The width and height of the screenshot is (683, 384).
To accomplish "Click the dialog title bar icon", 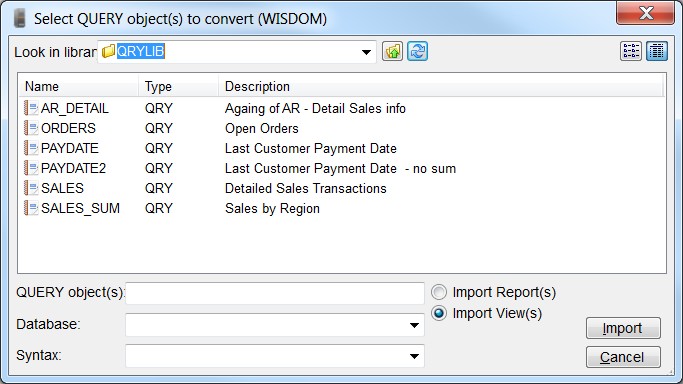I will coord(19,18).
